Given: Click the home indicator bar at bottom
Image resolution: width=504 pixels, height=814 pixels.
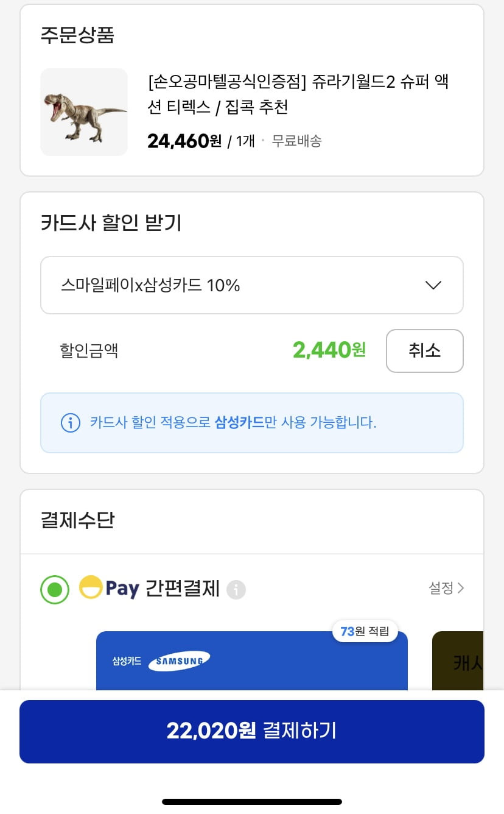Looking at the screenshot, I should click(252, 802).
